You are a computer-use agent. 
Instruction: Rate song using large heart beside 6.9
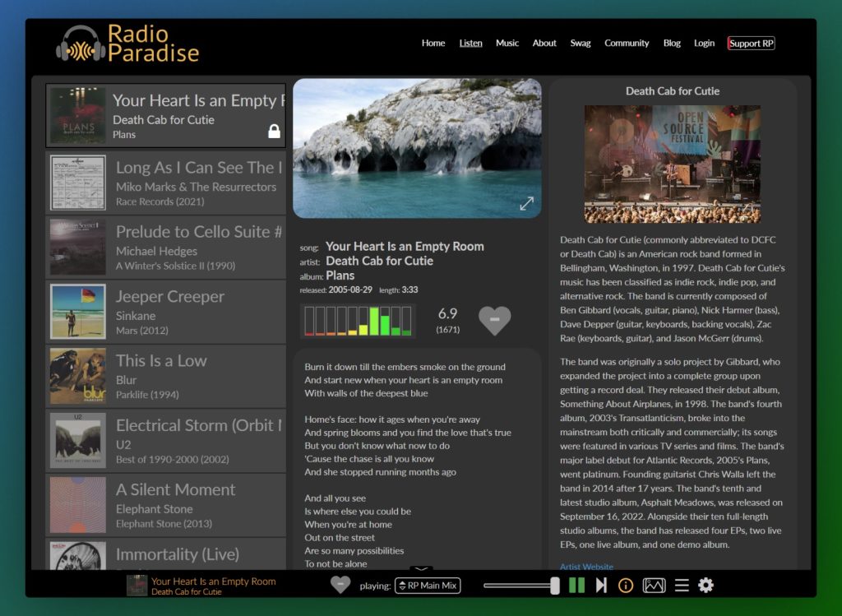(x=494, y=320)
